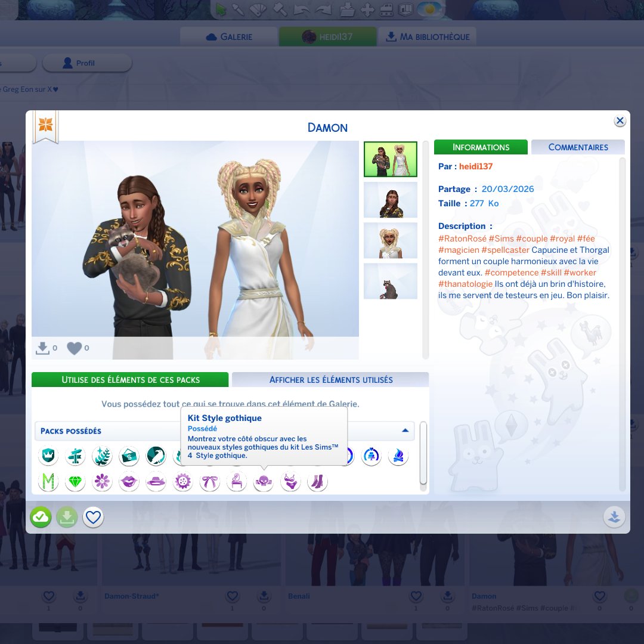
Task: Click the download count icon under preview
Action: (x=42, y=348)
